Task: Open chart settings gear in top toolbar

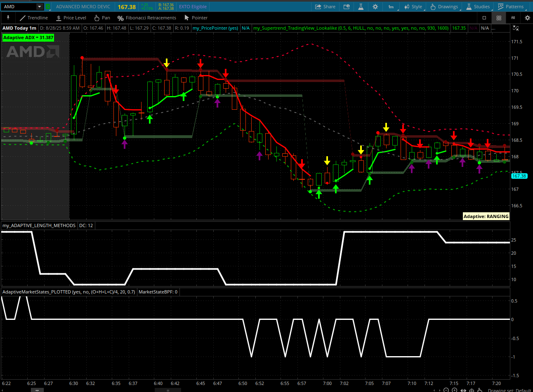Action: tap(375, 7)
